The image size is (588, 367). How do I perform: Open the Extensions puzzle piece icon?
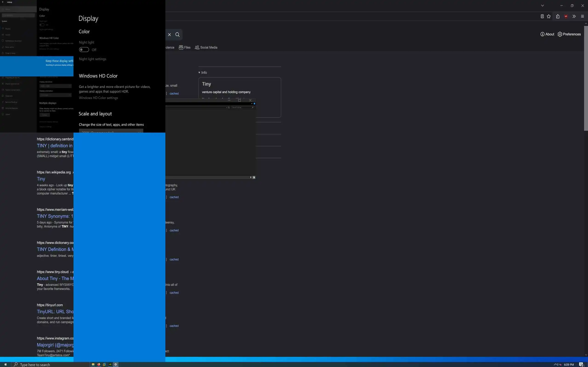558,16
